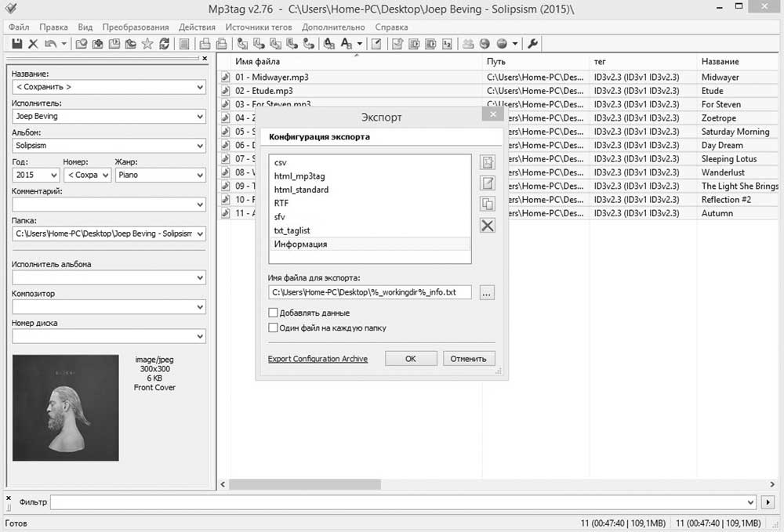This screenshot has height=532, width=784.
Task: Open the Справка menu
Action: 391,27
